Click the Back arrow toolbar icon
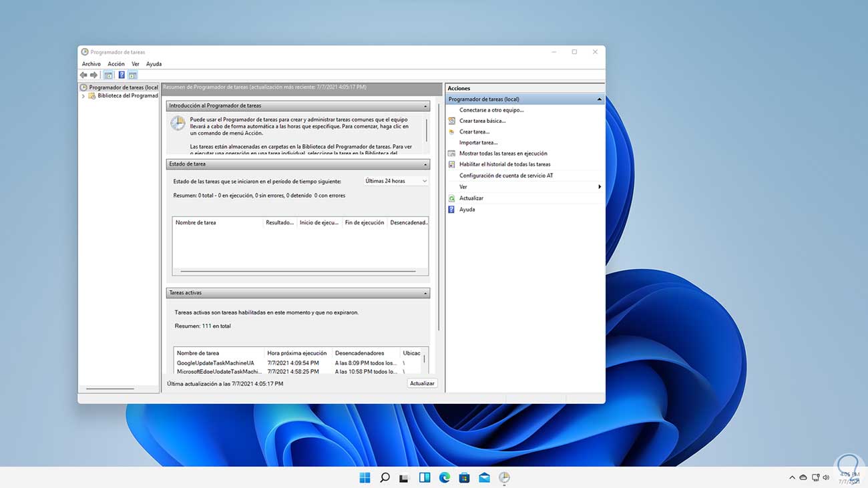Image resolution: width=868 pixels, height=488 pixels. tap(83, 75)
